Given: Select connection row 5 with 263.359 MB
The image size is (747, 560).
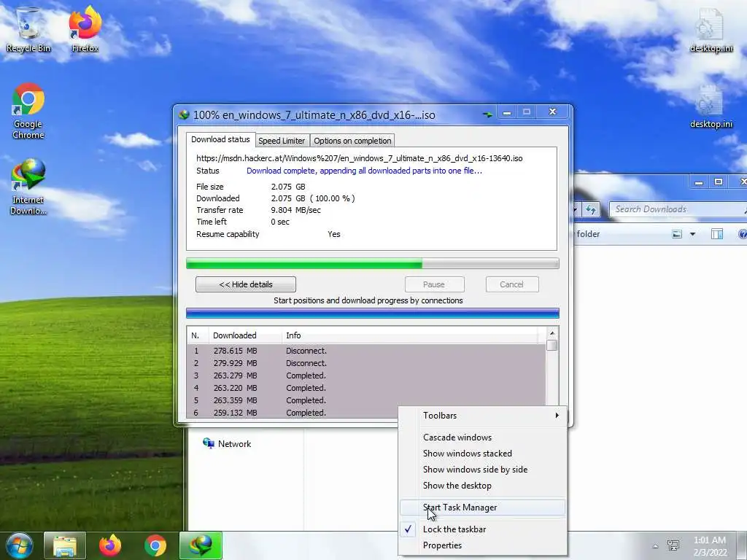Looking at the screenshot, I should (366, 400).
